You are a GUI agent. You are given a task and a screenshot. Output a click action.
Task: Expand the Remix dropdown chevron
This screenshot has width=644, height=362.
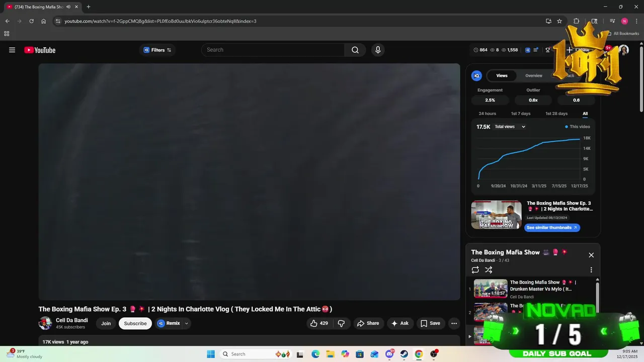click(187, 323)
